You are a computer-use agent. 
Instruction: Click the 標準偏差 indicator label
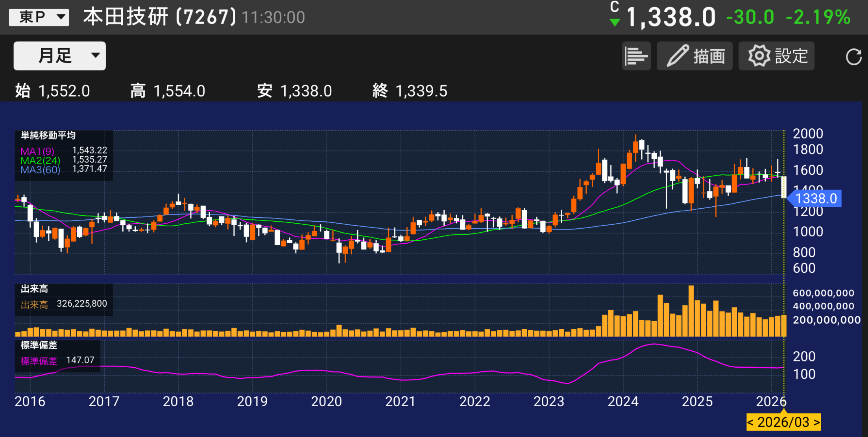coord(39,345)
